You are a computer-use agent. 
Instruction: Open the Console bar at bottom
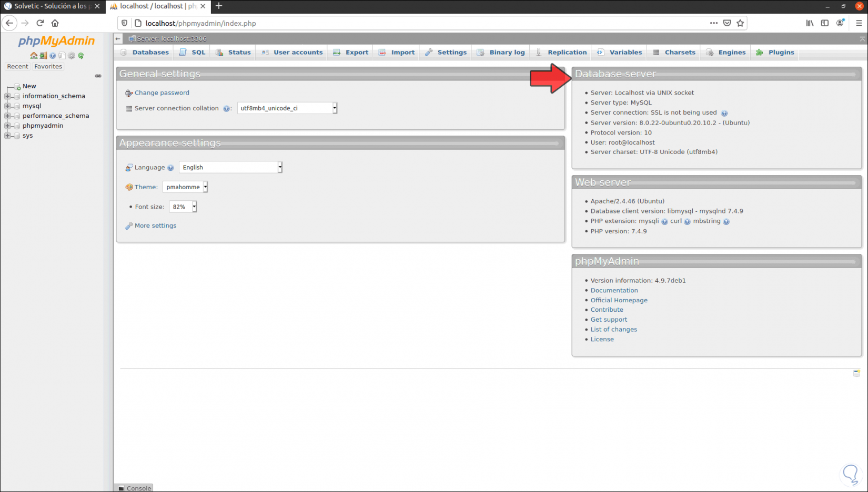[x=135, y=488]
